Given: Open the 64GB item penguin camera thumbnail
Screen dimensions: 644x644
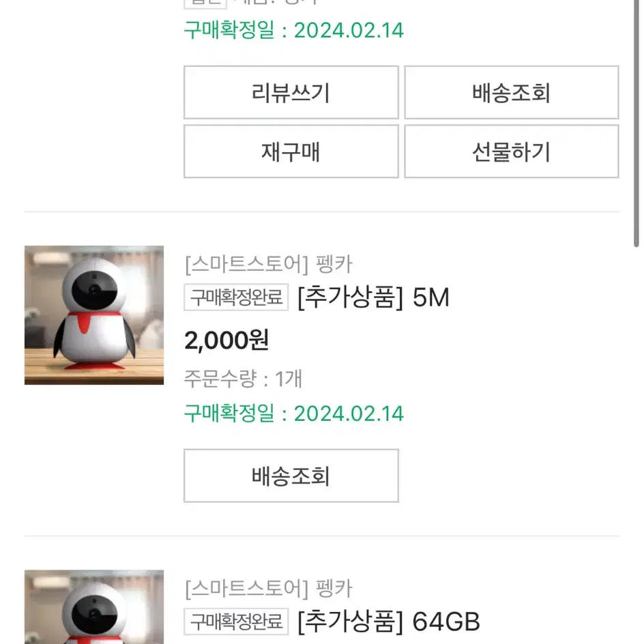Looking at the screenshot, I should (94, 607).
